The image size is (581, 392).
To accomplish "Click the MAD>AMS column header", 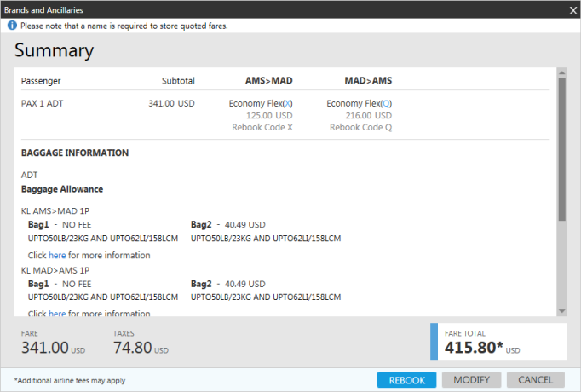I will [367, 81].
